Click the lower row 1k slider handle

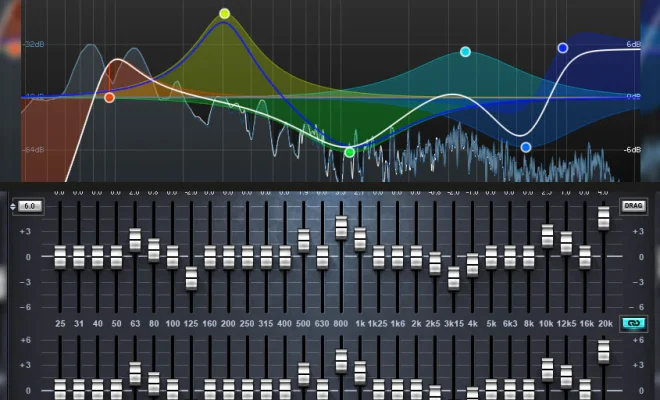pos(360,373)
